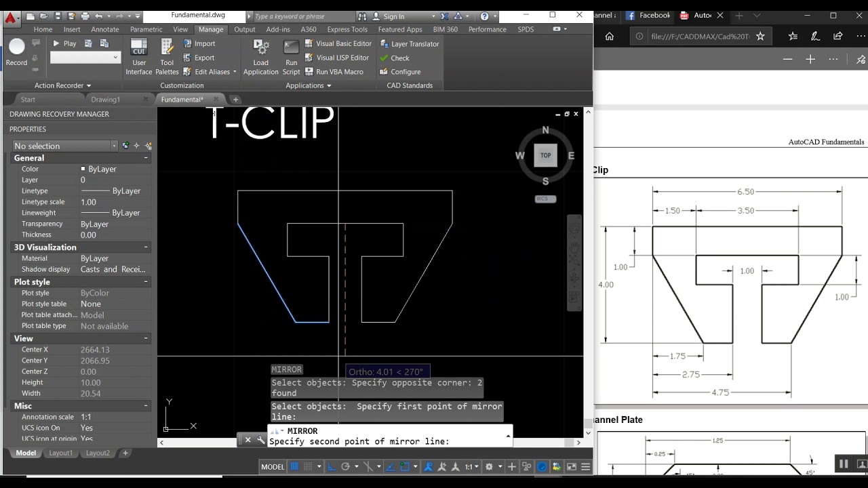Viewport: 868px width, 488px height.
Task: Open the WCS coordinate system dropdown
Action: click(545, 199)
